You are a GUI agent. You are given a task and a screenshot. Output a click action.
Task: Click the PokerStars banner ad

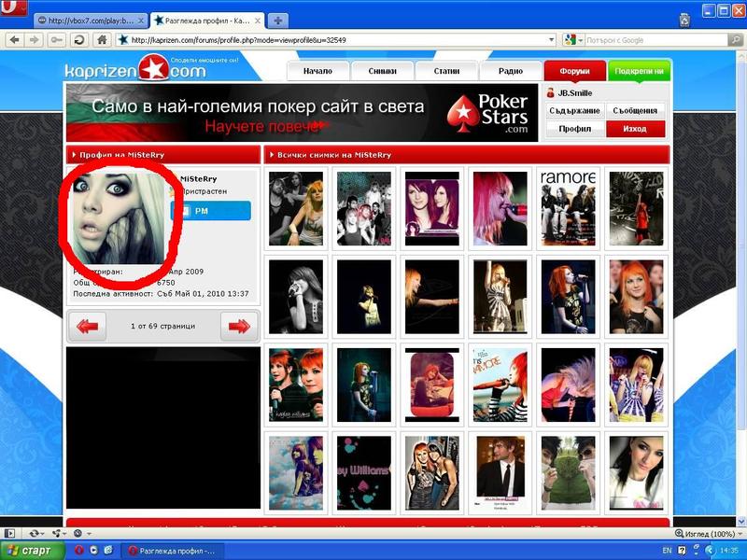(x=302, y=113)
